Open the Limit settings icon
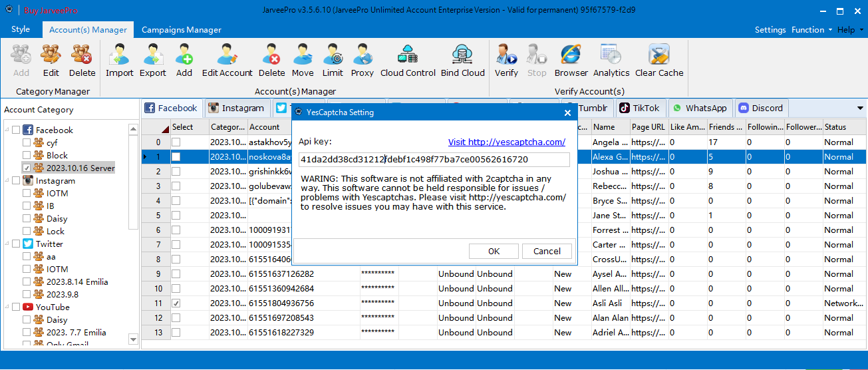Screen dimensions: 868x370 [333, 61]
